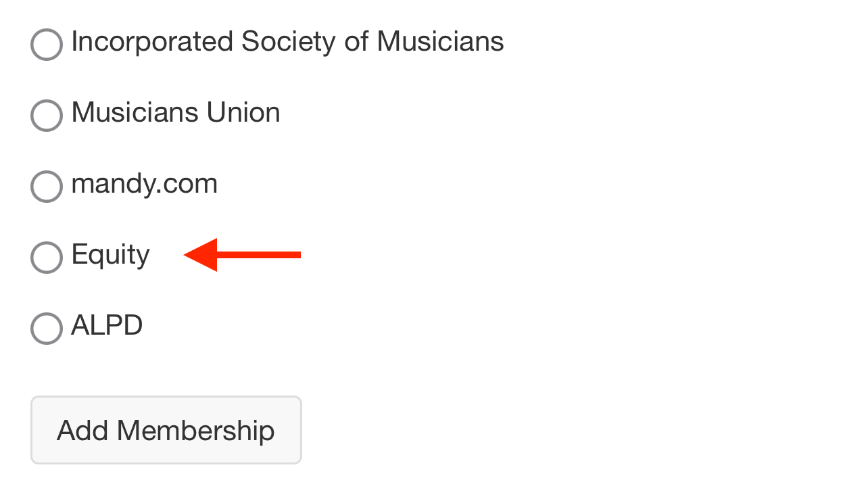Click the red arrow pointing at Equity
This screenshot has height=501, width=868.
coord(242,255)
